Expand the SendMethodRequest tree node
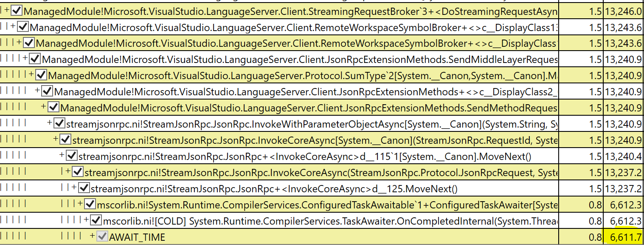Viewport: 644px width, 245px height. click(44, 107)
